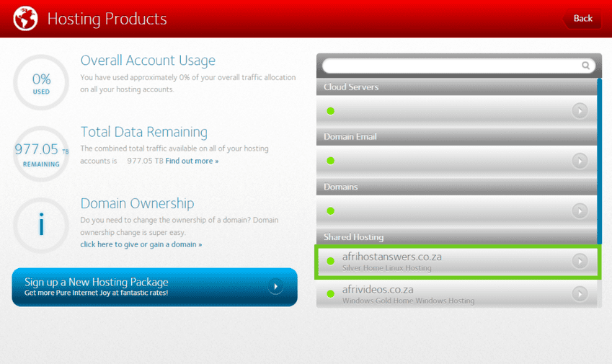Image resolution: width=612 pixels, height=364 pixels.
Task: Click 'click here to give or gain a domain'
Action: tap(141, 244)
